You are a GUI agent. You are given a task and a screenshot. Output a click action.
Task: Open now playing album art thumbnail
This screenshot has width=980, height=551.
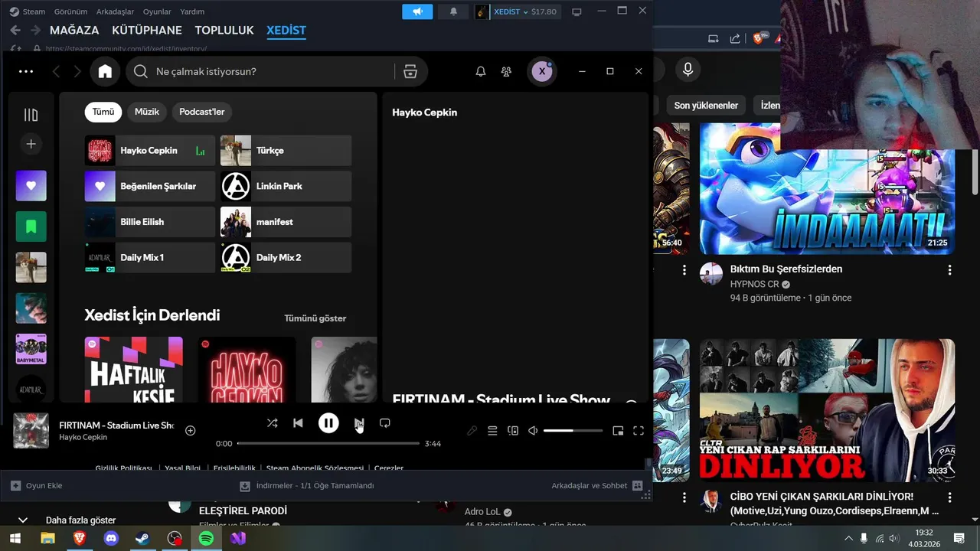pos(31,431)
